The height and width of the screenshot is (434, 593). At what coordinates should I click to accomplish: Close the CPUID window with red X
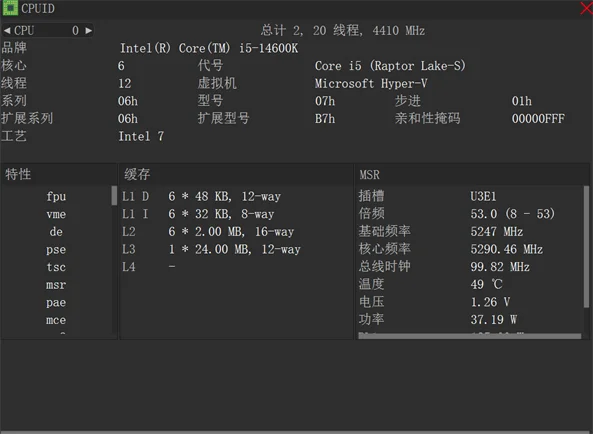587,8
